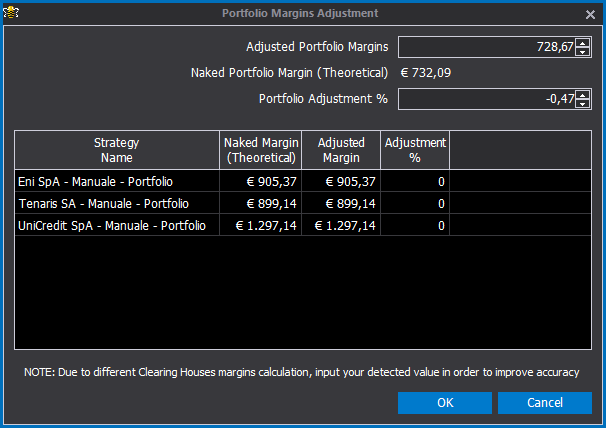
Task: Click the Naked Margin (Theoretical) column header
Action: (260, 150)
